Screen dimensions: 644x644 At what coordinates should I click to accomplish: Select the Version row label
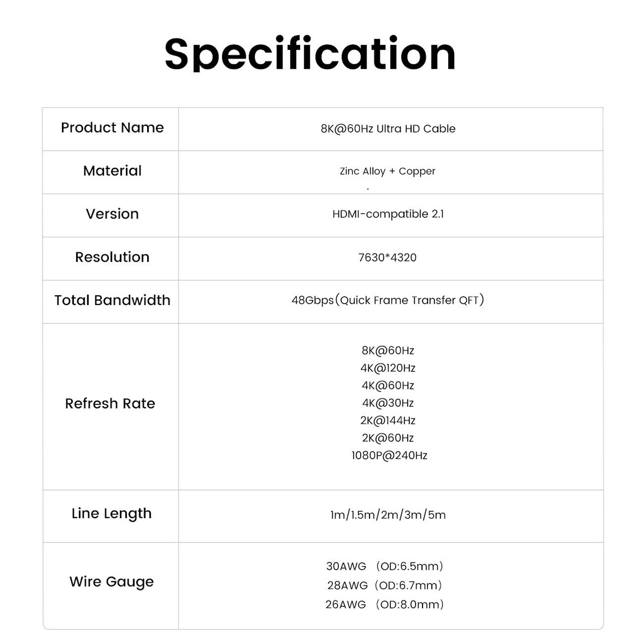tap(112, 214)
